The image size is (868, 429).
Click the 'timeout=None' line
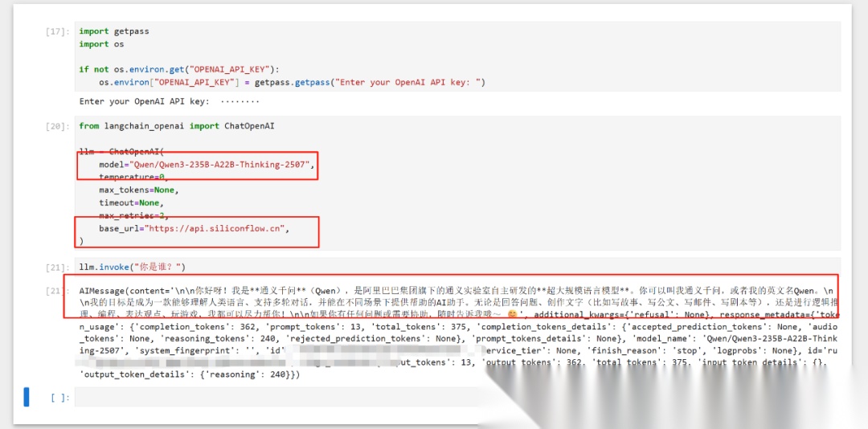tap(129, 202)
